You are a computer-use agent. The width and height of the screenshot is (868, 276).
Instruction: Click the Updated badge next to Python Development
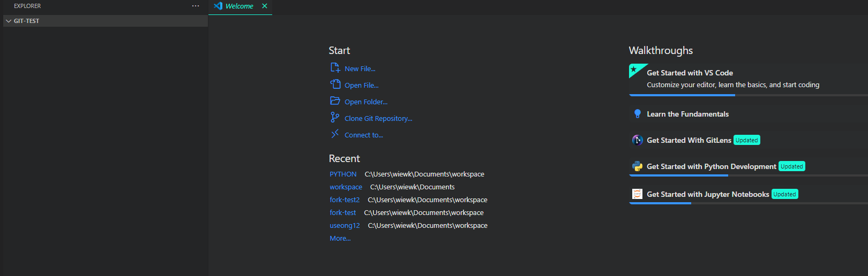point(792,166)
